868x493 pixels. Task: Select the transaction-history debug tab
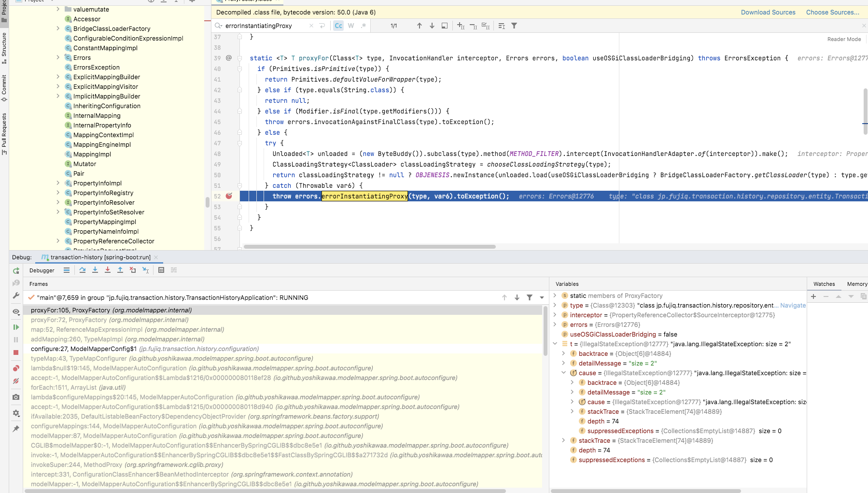tap(99, 257)
